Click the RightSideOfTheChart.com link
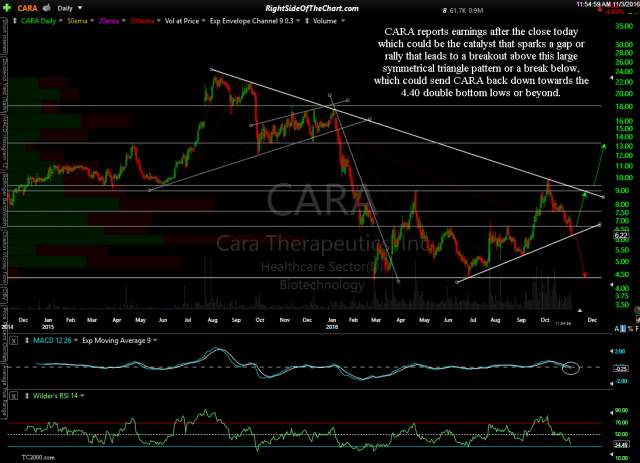 pyautogui.click(x=312, y=8)
